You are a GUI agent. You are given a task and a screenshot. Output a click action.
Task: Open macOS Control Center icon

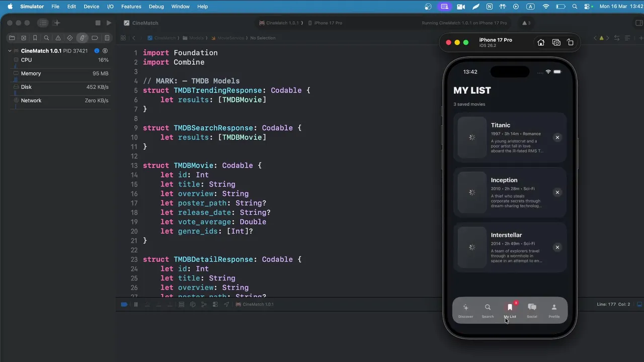[588, 7]
